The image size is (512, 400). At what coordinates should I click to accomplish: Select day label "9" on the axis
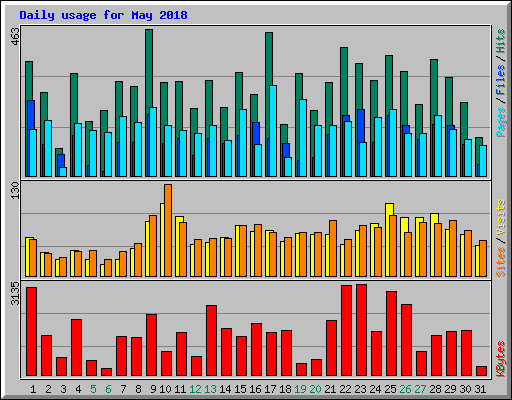153,389
